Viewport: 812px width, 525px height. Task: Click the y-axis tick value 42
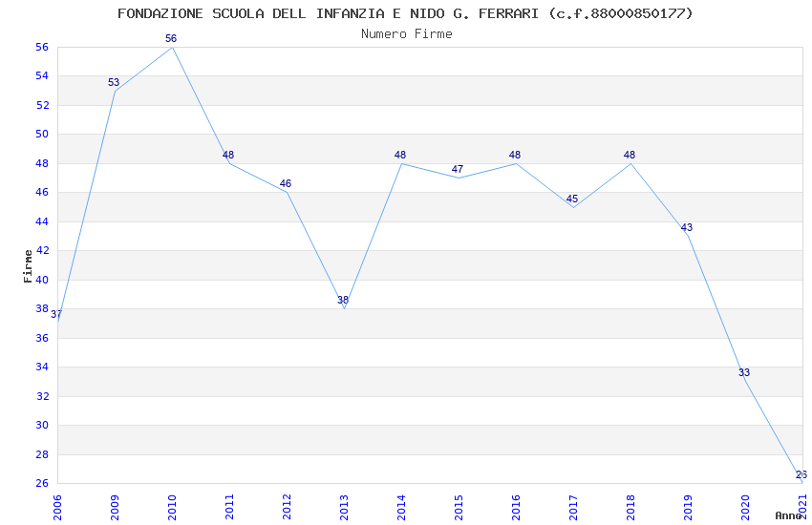click(42, 250)
